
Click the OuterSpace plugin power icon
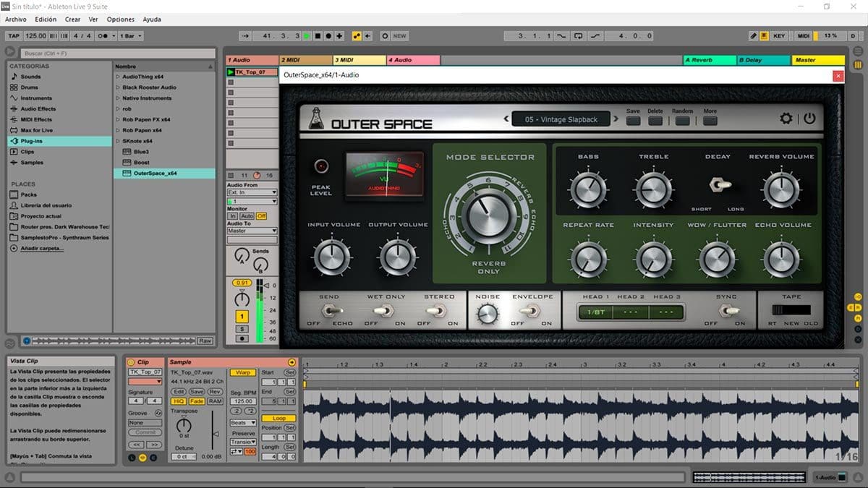pos(809,118)
